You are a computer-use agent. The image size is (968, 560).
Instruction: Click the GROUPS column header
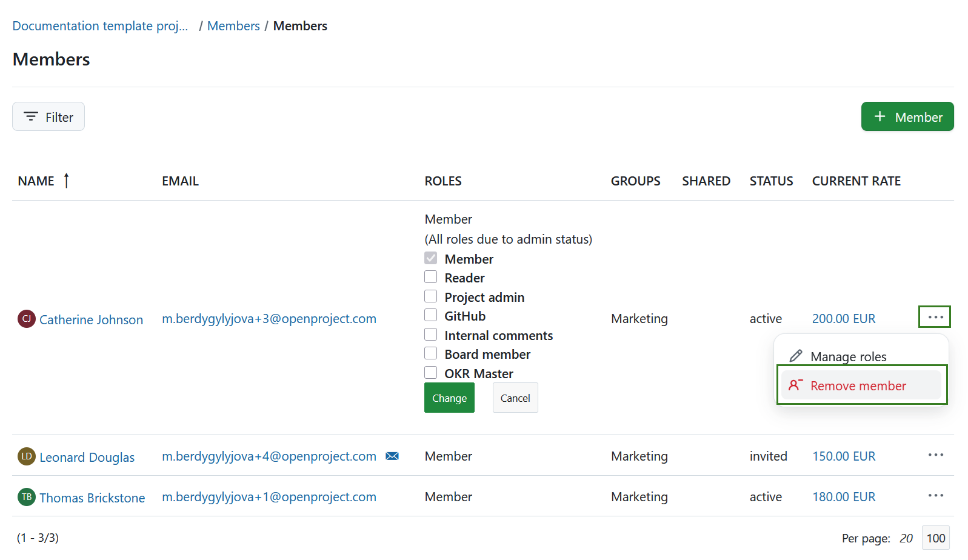635,181
